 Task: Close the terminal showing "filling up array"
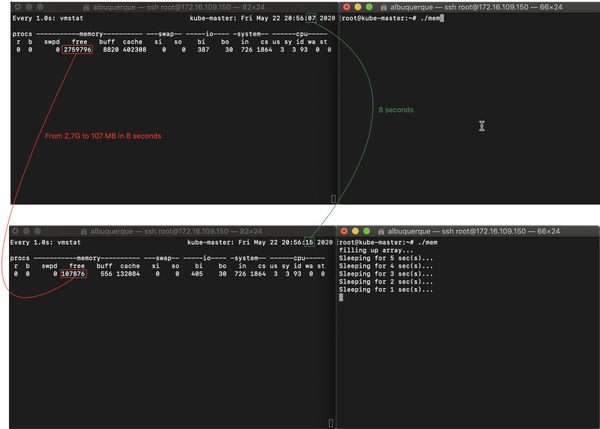click(x=343, y=231)
